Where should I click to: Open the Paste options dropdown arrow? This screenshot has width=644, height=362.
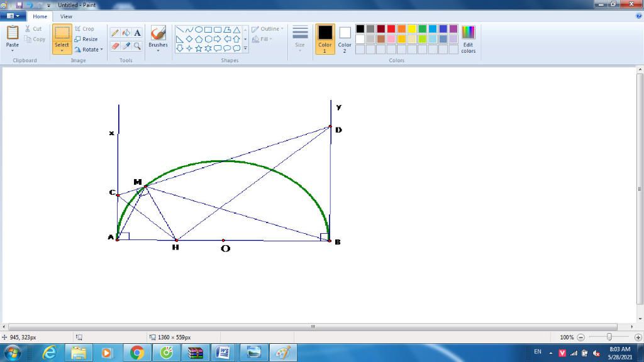tap(13, 50)
